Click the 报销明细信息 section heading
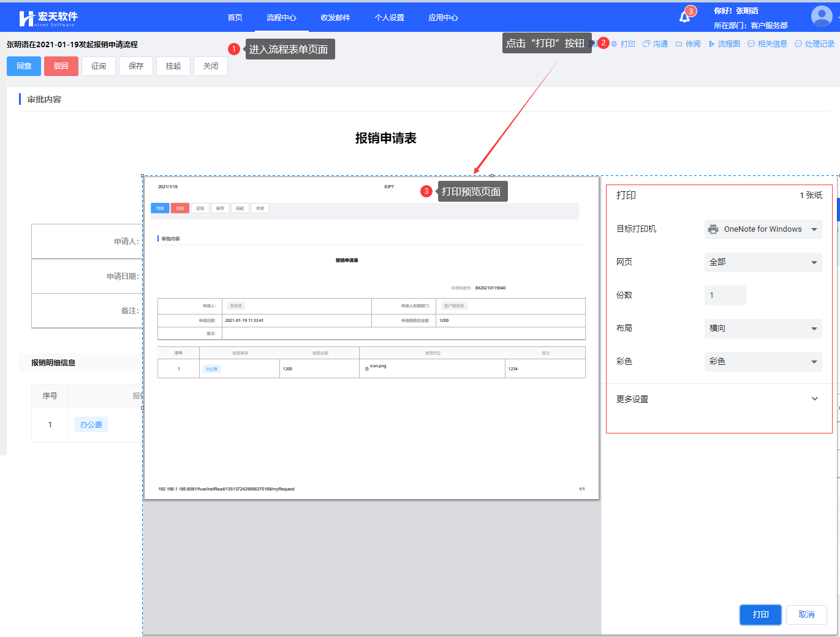Screen dimensions: 840x637 (53, 363)
